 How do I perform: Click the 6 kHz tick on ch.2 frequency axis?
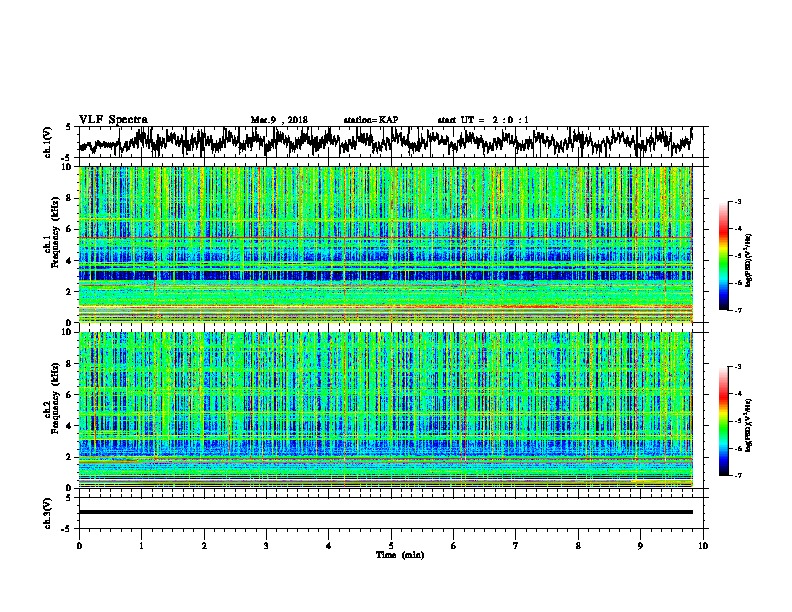pyautogui.click(x=69, y=394)
